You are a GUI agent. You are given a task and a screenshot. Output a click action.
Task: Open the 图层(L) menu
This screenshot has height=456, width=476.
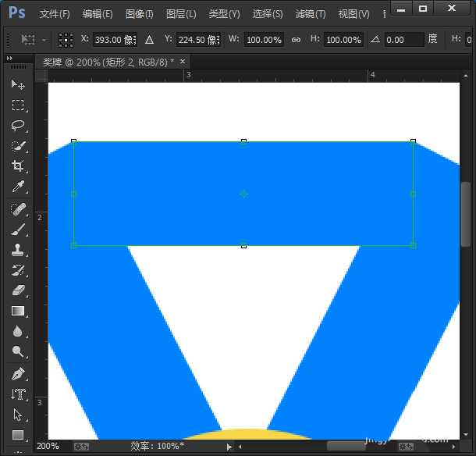point(181,14)
